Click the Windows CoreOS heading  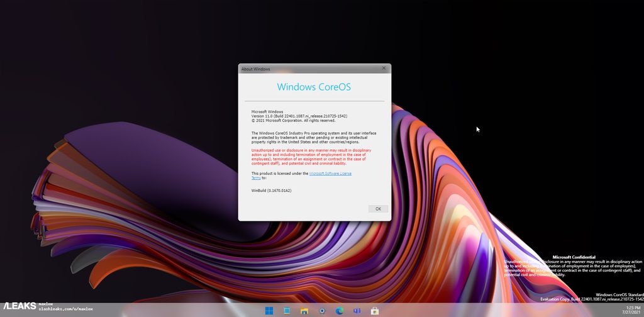(x=314, y=87)
